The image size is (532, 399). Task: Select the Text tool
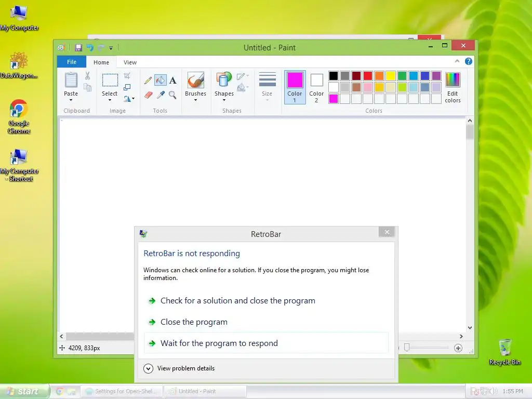click(172, 81)
